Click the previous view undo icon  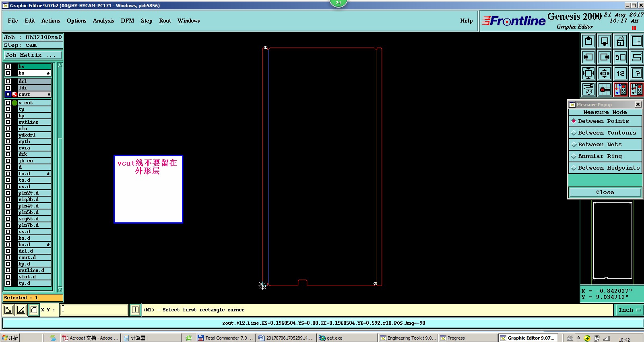point(621,57)
